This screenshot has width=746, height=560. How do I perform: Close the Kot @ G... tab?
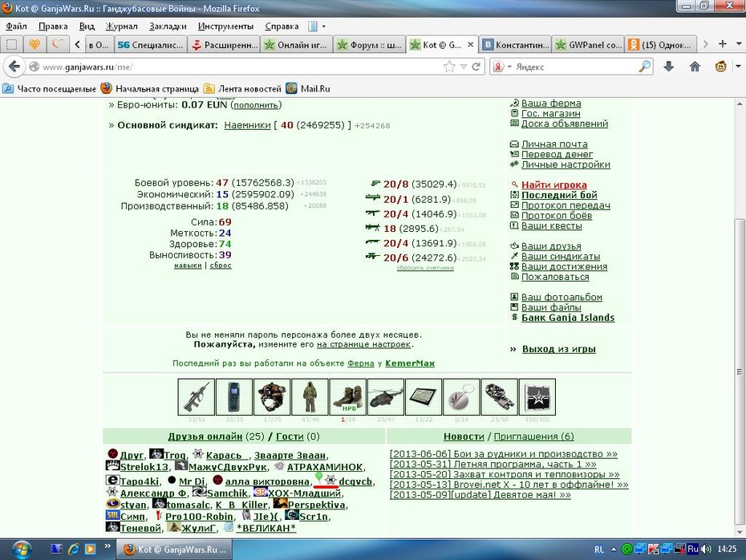click(470, 45)
